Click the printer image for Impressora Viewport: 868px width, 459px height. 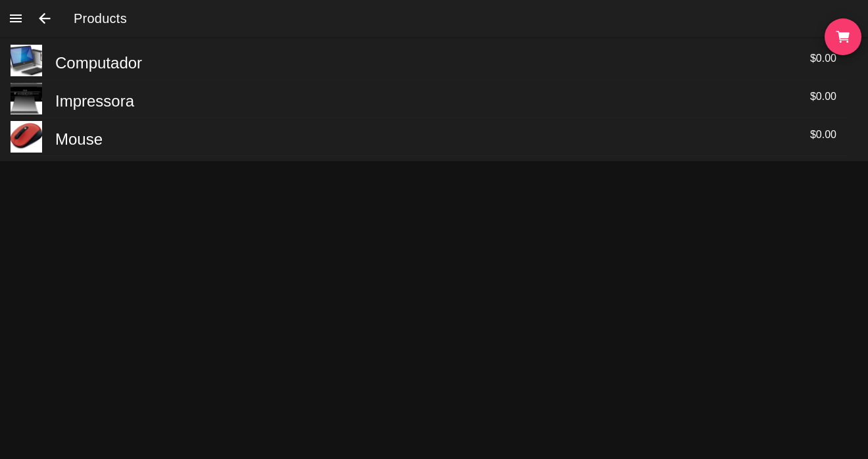(26, 99)
